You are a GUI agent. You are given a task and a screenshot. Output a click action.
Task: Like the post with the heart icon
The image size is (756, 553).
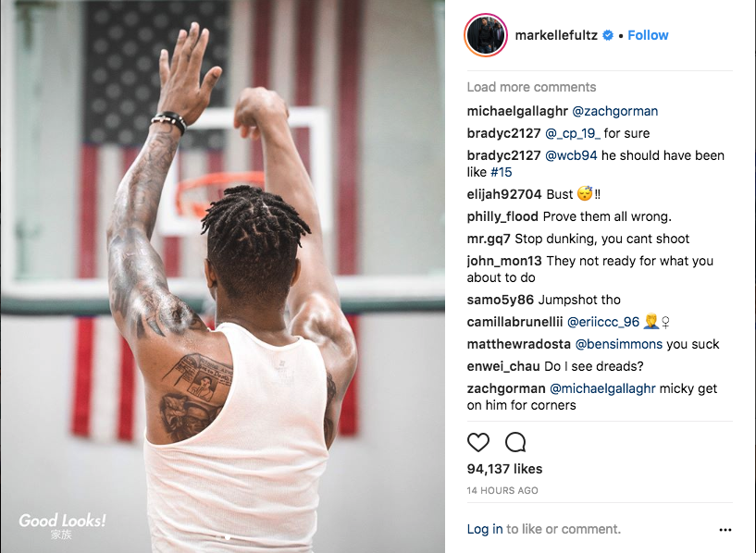[x=478, y=442]
